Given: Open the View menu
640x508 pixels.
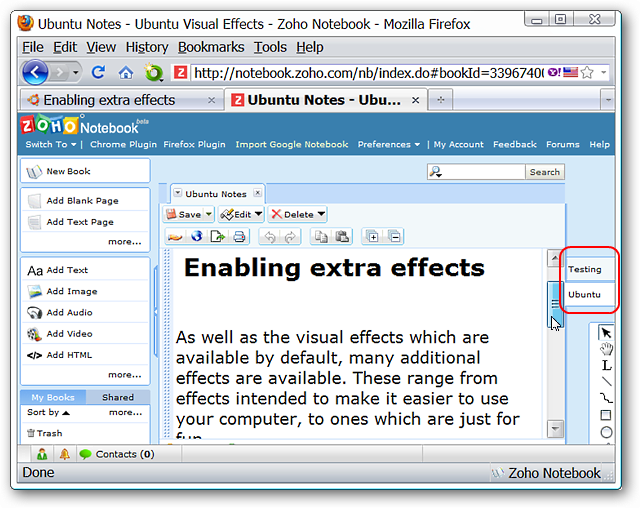Looking at the screenshot, I should pyautogui.click(x=101, y=47).
